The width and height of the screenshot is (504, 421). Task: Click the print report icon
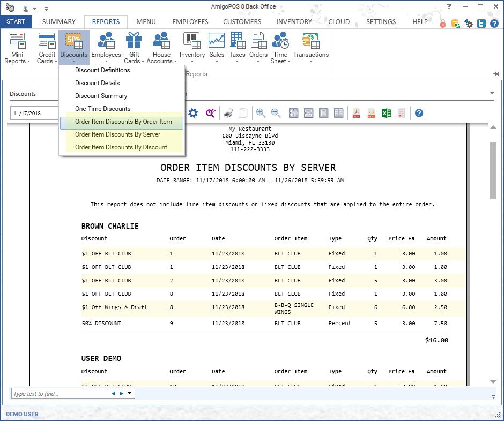[x=228, y=113]
